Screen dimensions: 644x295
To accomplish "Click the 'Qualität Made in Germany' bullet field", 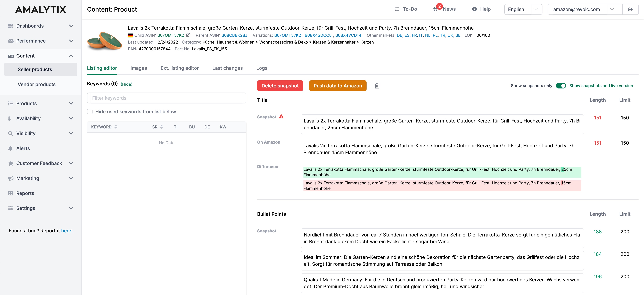I will 442,283.
